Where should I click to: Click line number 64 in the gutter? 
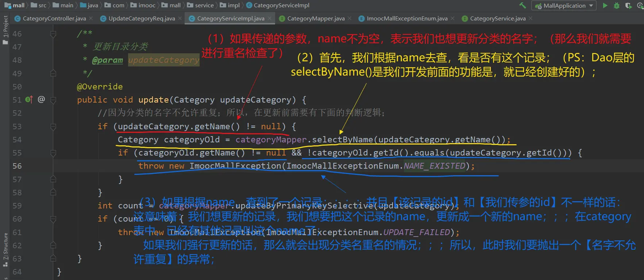(x=17, y=272)
